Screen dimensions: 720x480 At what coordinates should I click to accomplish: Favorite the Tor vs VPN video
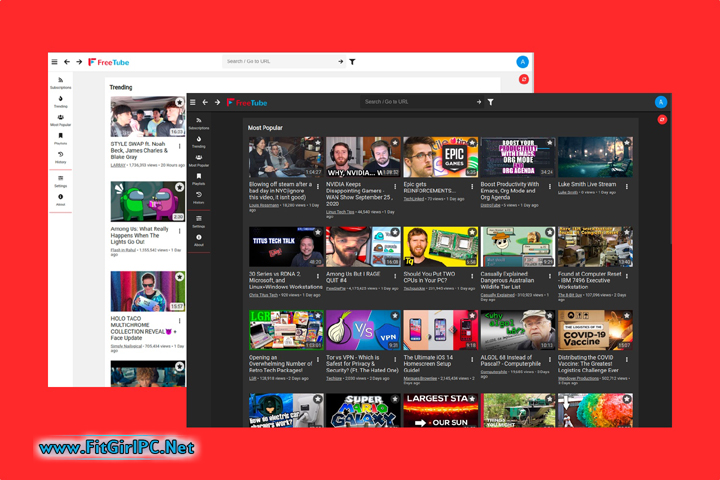click(x=395, y=316)
